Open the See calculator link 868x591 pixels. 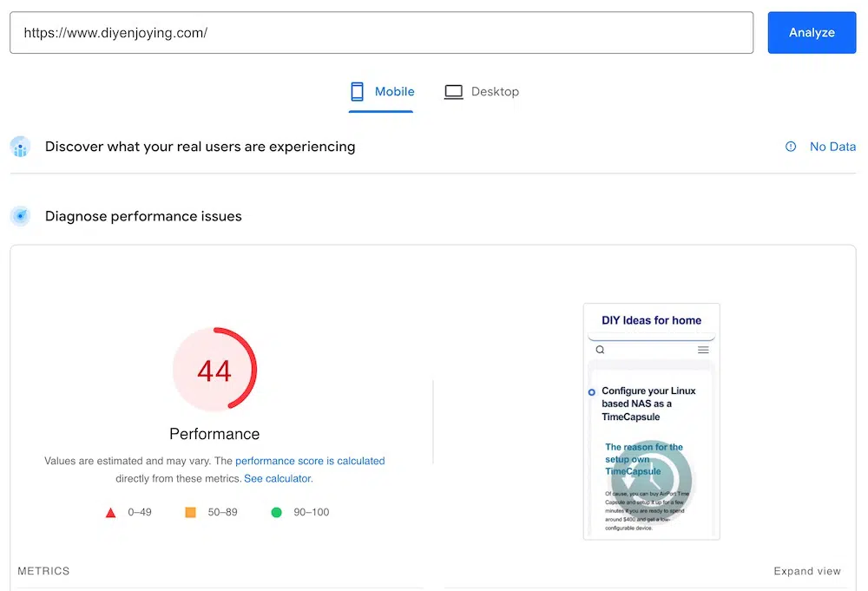point(279,479)
